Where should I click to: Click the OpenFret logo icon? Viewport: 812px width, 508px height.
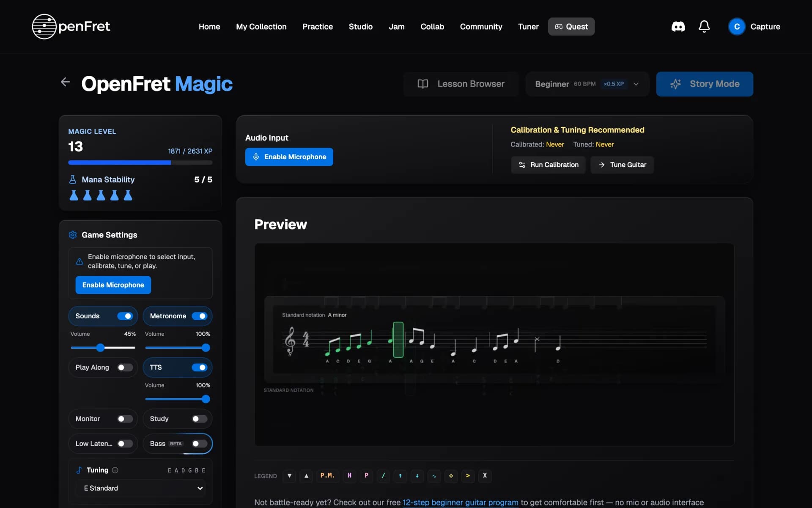[44, 26]
